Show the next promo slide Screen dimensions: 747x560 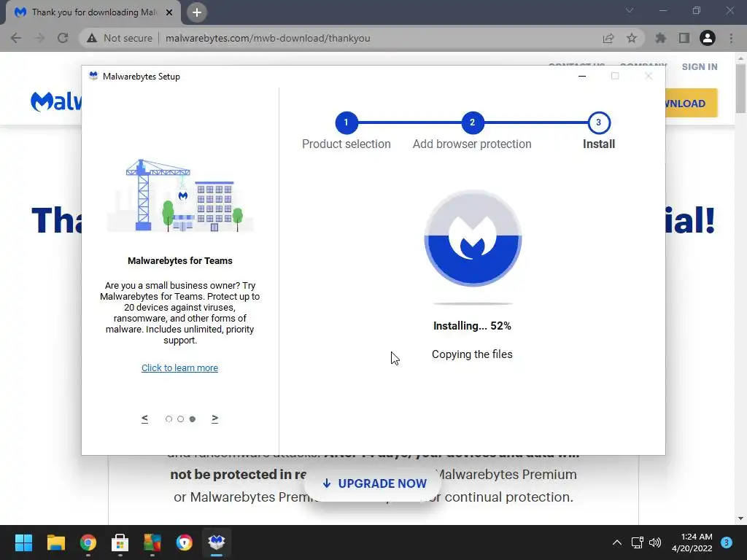pos(215,418)
